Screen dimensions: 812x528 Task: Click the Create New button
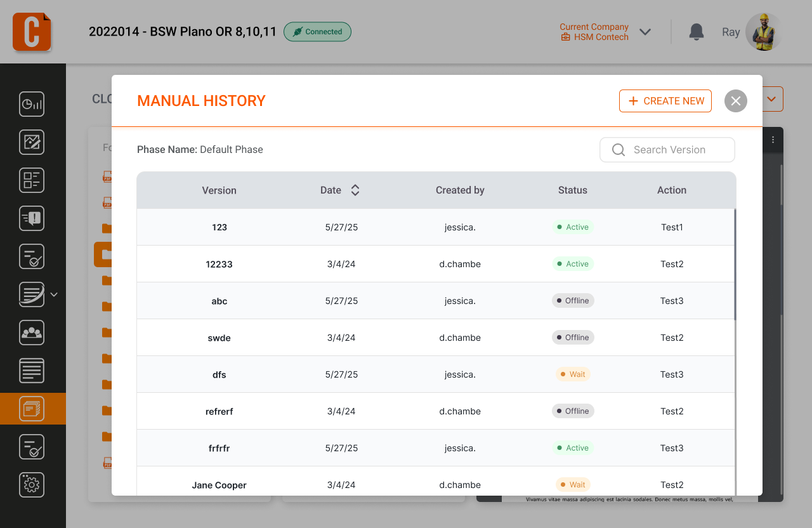[665, 101]
